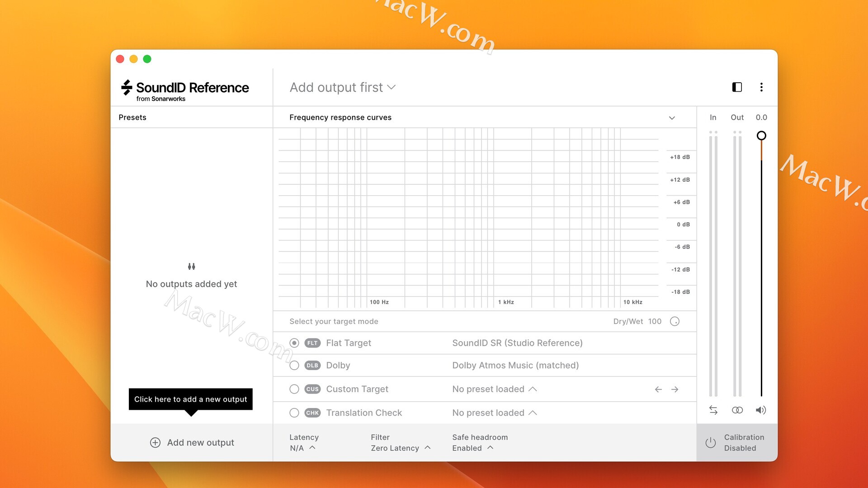Click the Presets header
Image resolution: width=868 pixels, height=488 pixels.
132,117
